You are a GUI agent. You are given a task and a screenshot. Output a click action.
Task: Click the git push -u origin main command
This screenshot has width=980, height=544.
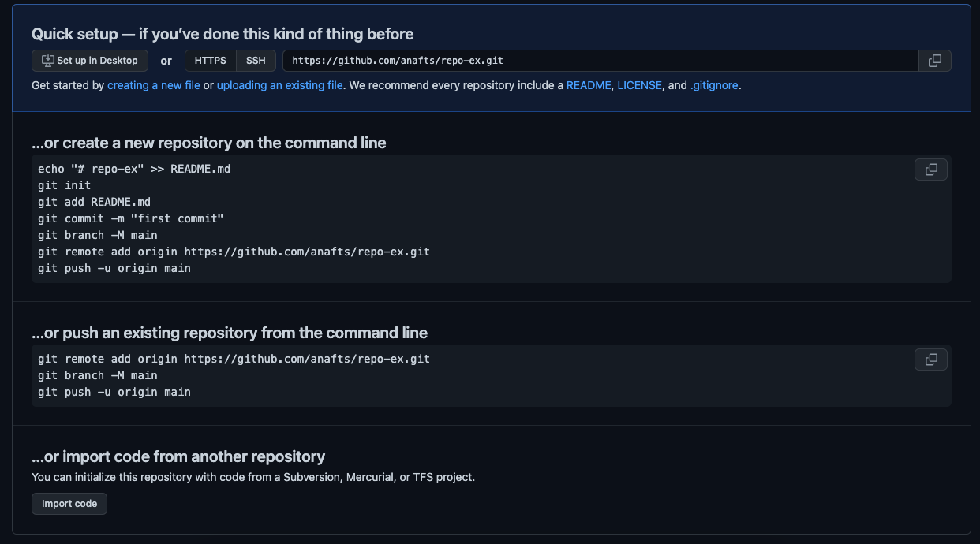coord(114,268)
